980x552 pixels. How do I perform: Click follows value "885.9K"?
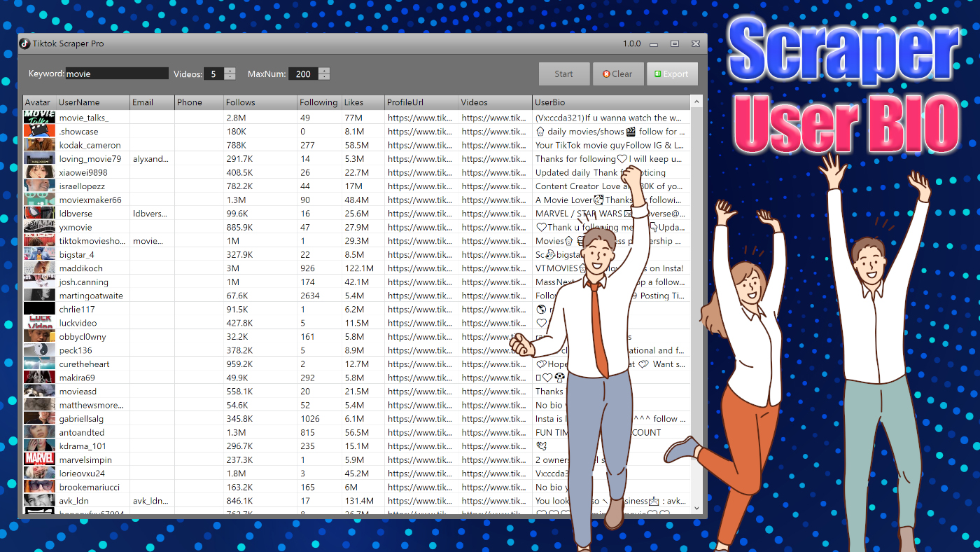[x=240, y=227]
